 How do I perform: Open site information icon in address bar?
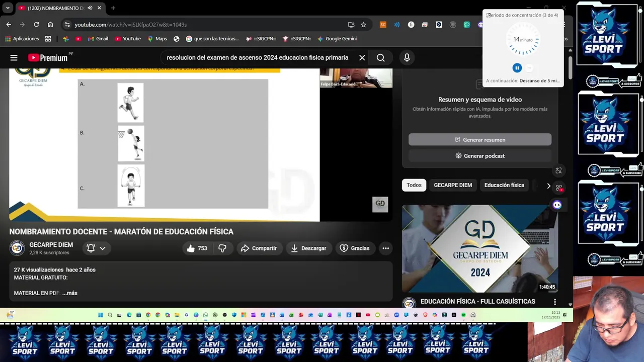[x=67, y=25]
